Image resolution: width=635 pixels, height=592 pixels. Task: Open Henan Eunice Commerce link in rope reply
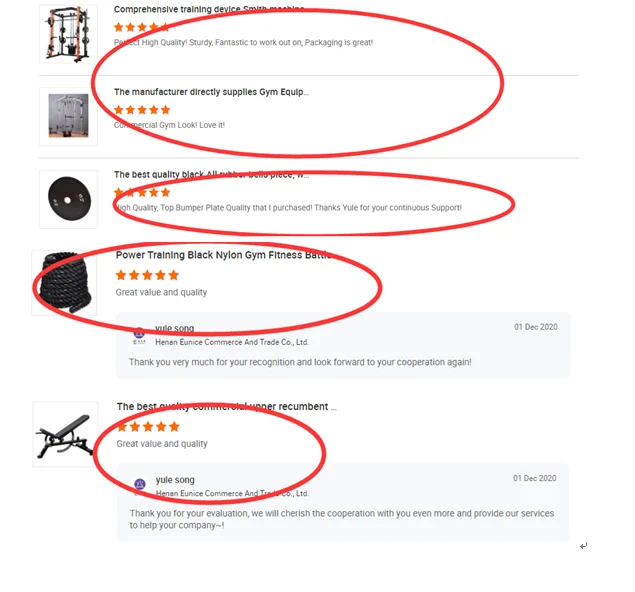pos(232,342)
